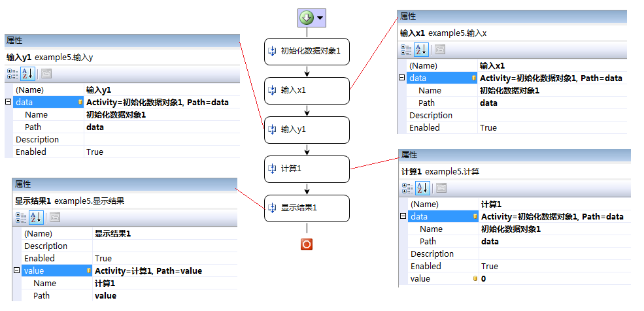This screenshot has width=644, height=311.
Task: Click the Path value in 显示结果1 panel
Action: 165,296
